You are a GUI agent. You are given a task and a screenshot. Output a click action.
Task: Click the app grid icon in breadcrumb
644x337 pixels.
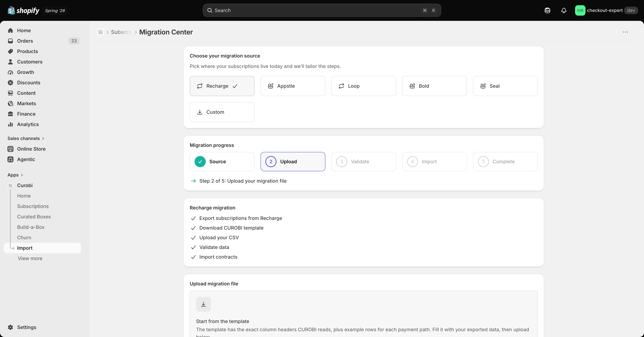point(100,32)
